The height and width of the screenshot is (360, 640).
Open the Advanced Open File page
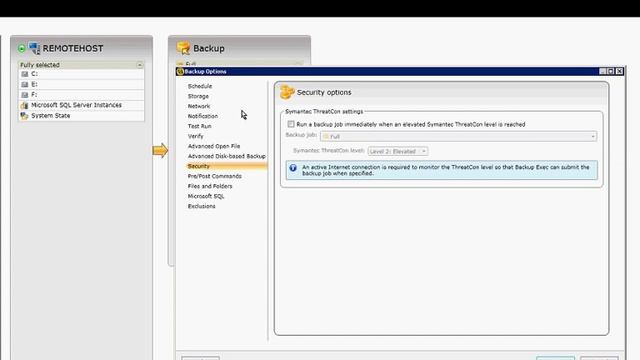coord(214,146)
